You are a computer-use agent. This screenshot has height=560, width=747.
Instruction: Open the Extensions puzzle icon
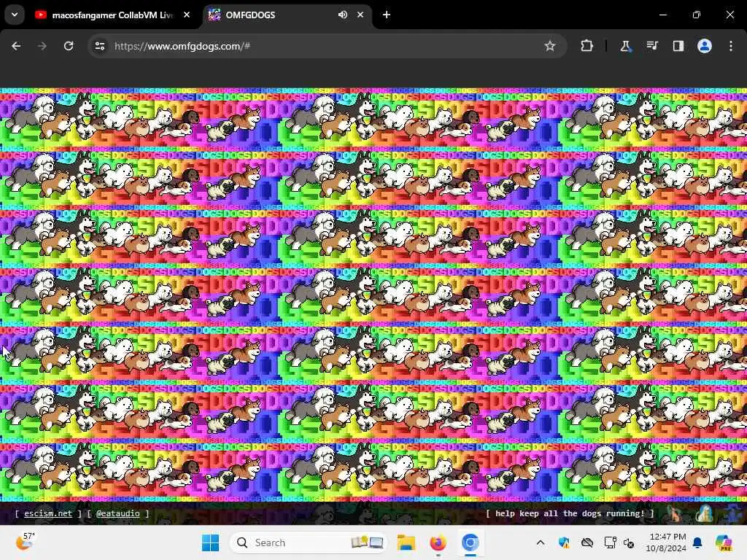click(587, 46)
